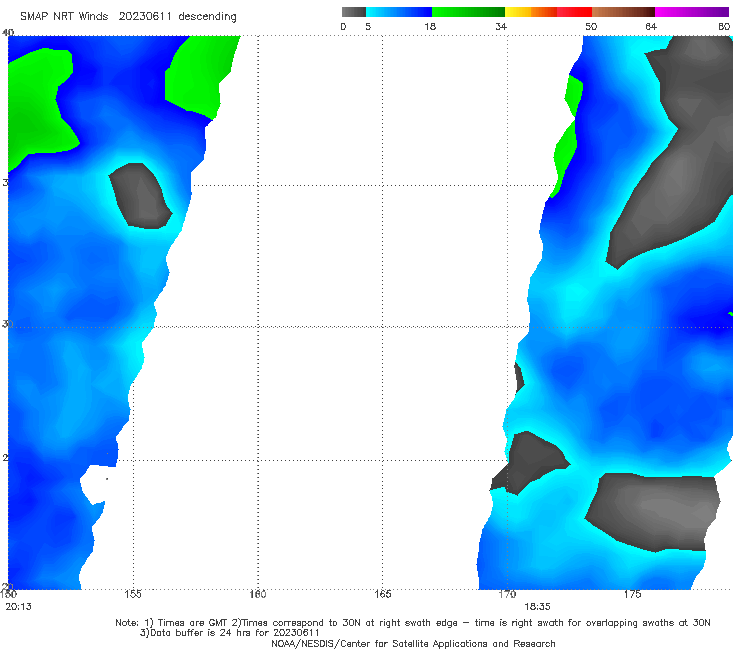Screen dimensions: 740x650
Task: Click the color bar label "18"
Action: tap(430, 26)
